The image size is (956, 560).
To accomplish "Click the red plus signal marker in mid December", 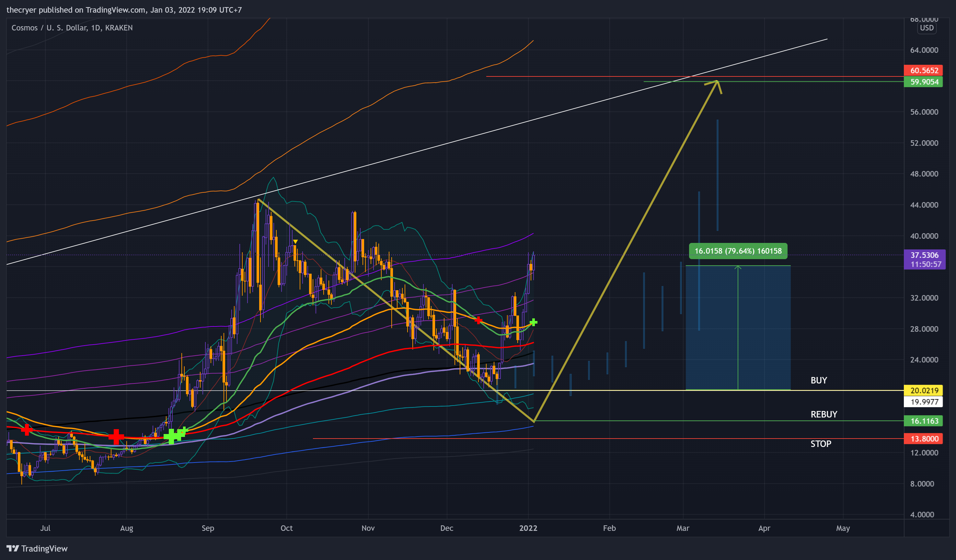I will 478,320.
